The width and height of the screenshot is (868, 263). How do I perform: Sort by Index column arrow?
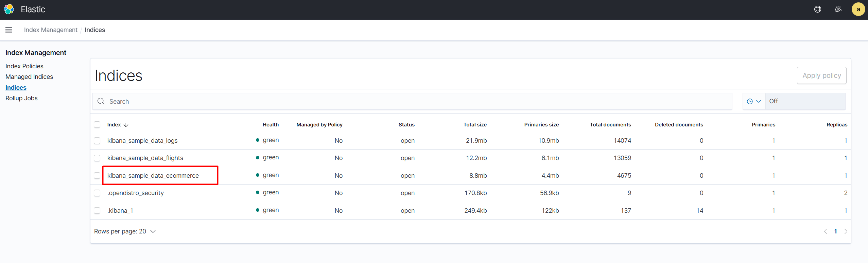point(126,125)
